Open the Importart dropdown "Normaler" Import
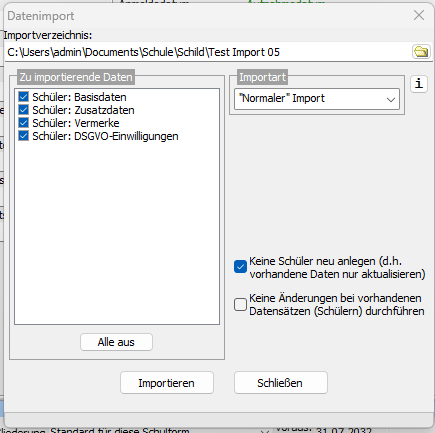 point(317,99)
